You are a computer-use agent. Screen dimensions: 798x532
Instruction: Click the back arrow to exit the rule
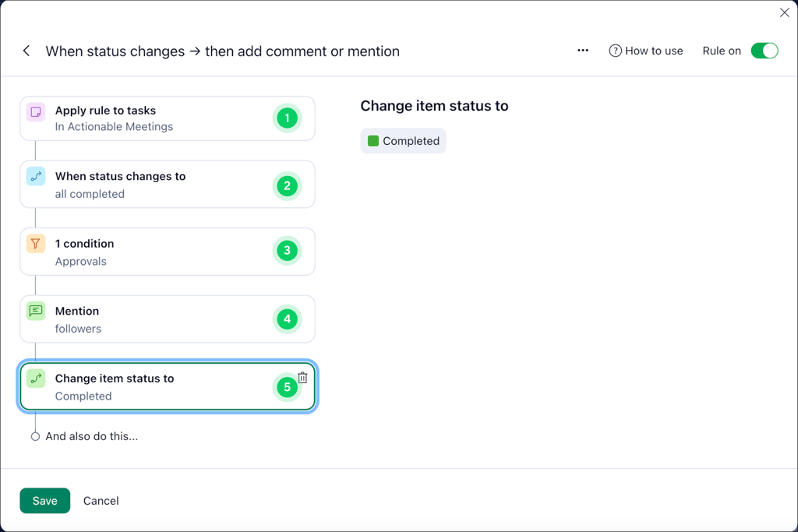[26, 51]
